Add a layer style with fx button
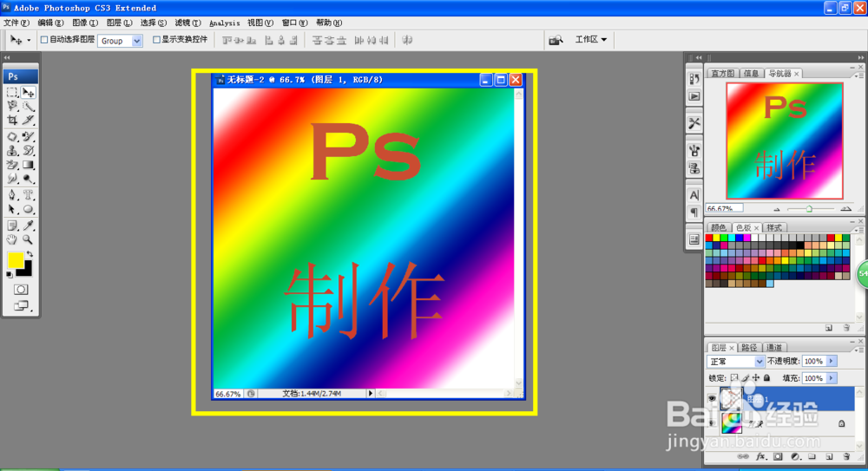The width and height of the screenshot is (868, 471). [x=760, y=457]
